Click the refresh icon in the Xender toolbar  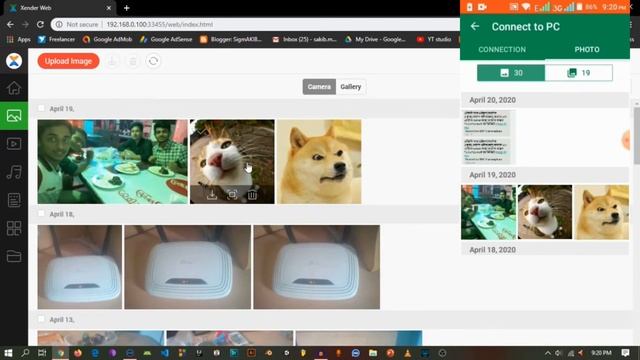coord(153,61)
